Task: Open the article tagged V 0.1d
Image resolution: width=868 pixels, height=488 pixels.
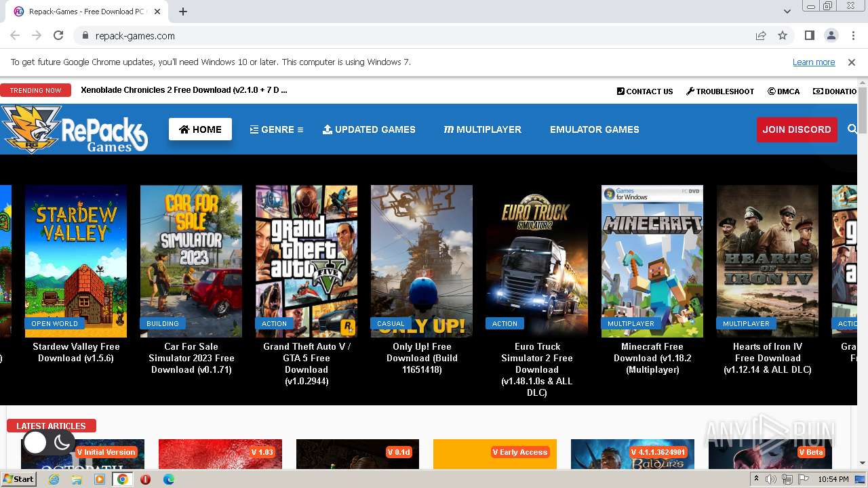Action: click(x=357, y=454)
